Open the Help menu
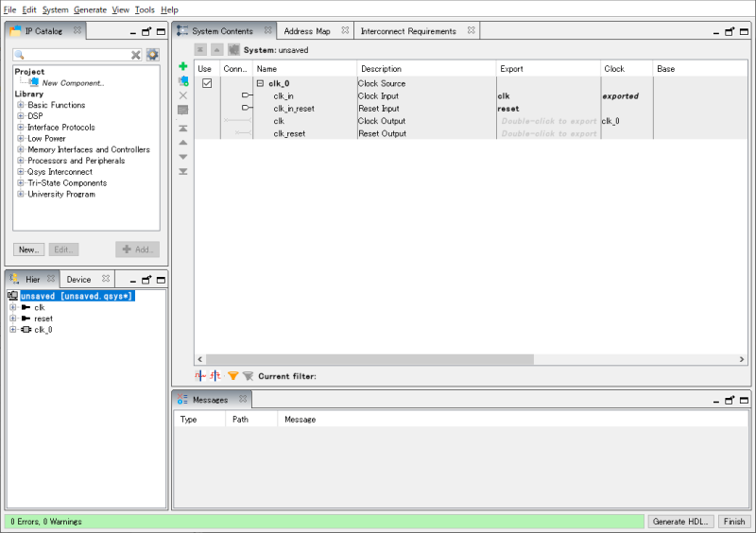 tap(169, 9)
